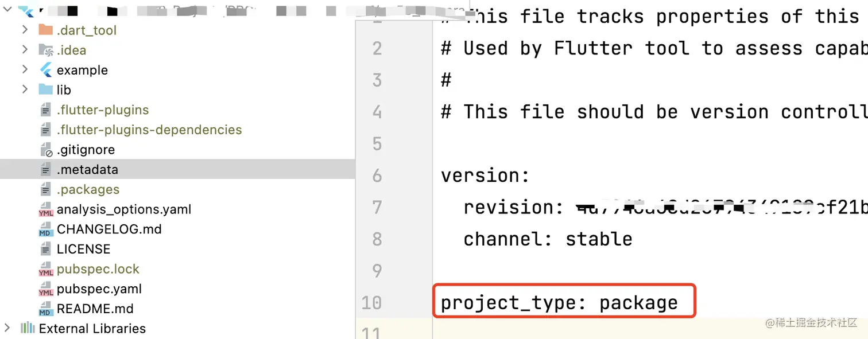Click the .gitignore file icon

pyautogui.click(x=46, y=150)
